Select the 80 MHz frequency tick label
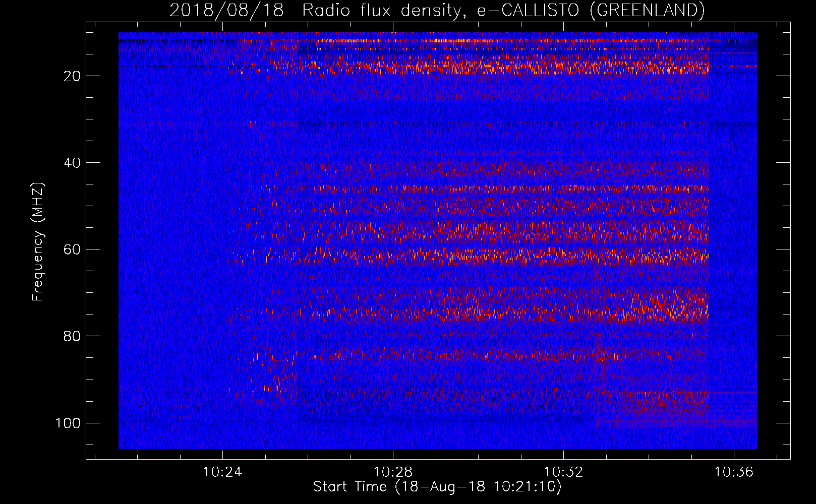The height and width of the screenshot is (504, 816). point(72,336)
